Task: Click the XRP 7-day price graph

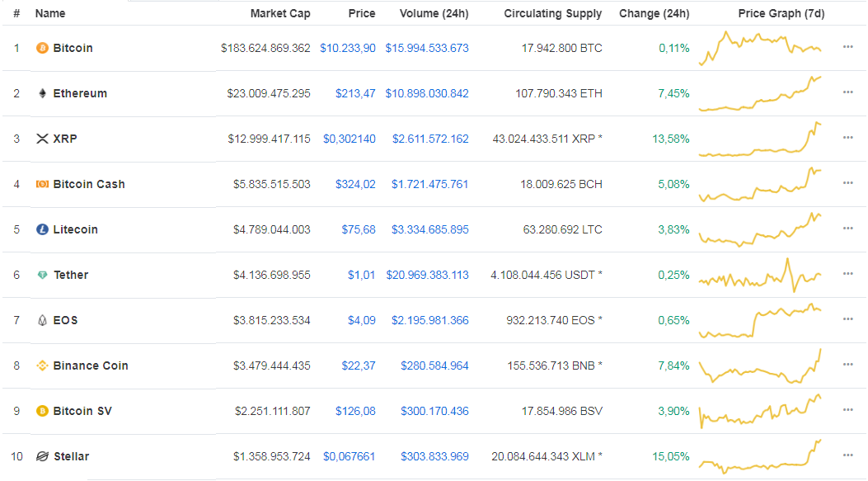Action: (x=760, y=139)
